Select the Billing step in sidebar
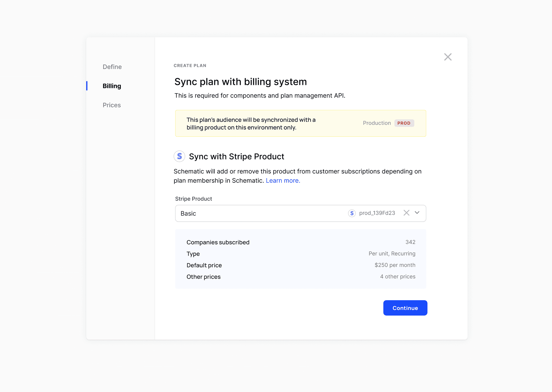The height and width of the screenshot is (392, 552). pyautogui.click(x=112, y=86)
